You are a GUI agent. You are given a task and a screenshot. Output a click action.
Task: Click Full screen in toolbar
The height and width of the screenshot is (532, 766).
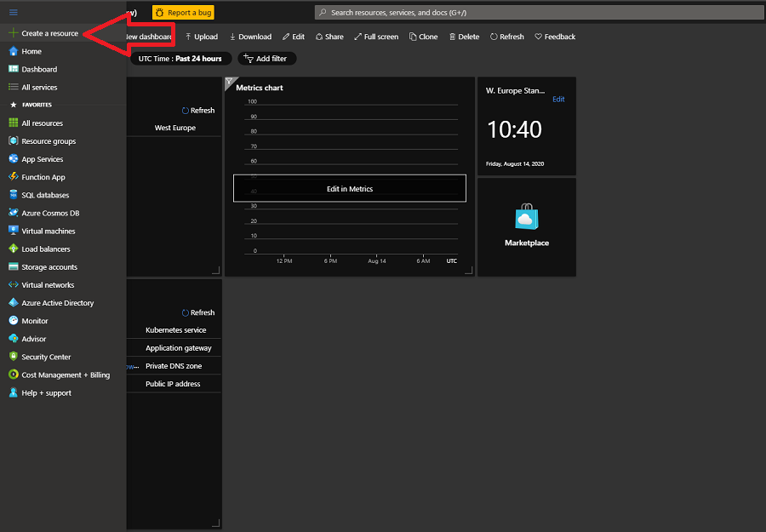375,37
